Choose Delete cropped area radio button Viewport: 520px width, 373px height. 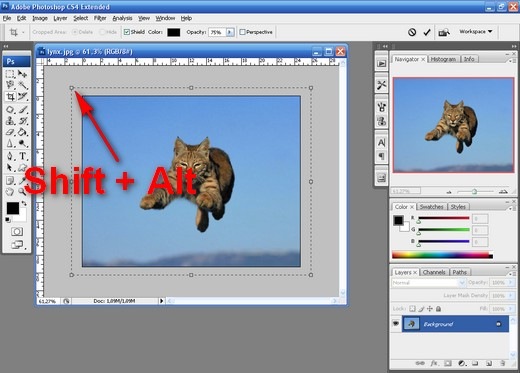75,32
